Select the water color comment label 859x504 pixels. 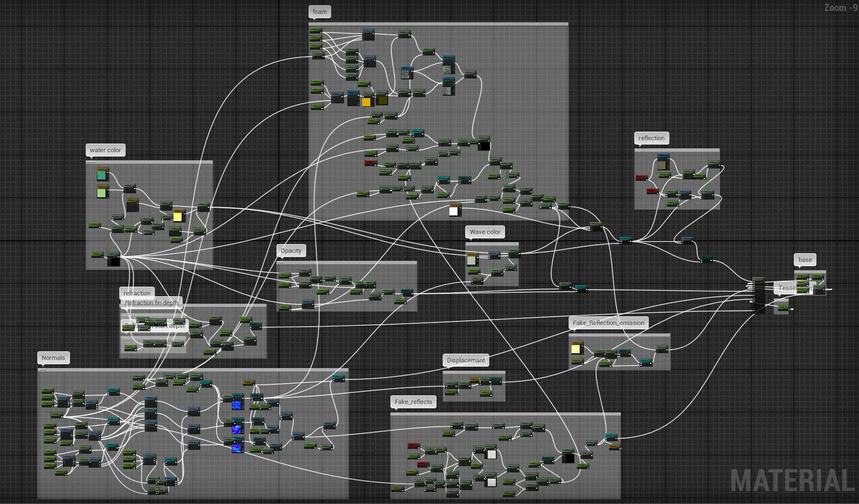105,150
